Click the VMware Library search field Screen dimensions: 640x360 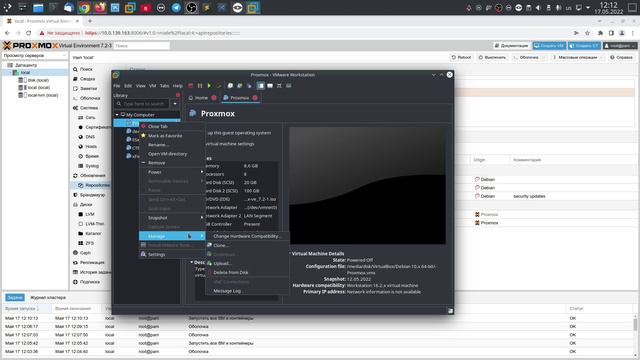click(142, 104)
